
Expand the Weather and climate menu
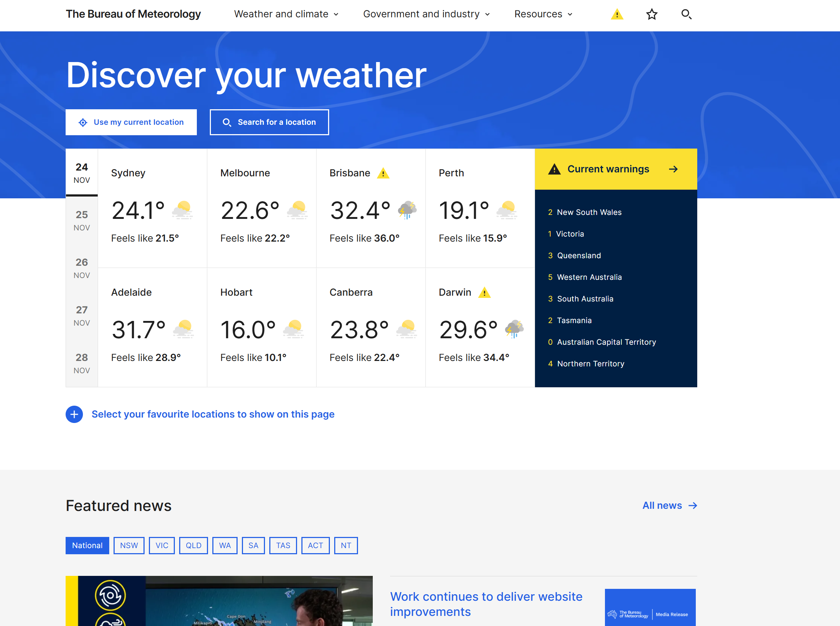pyautogui.click(x=286, y=14)
